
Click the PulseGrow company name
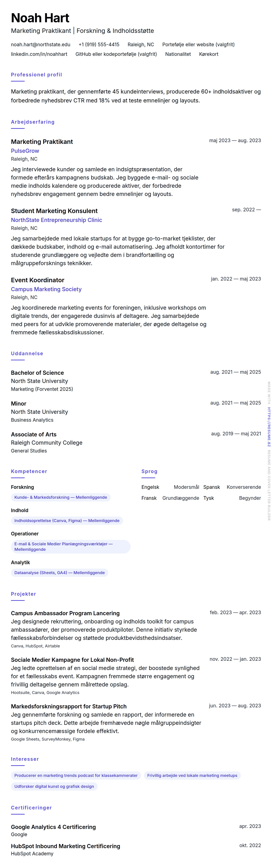click(25, 151)
